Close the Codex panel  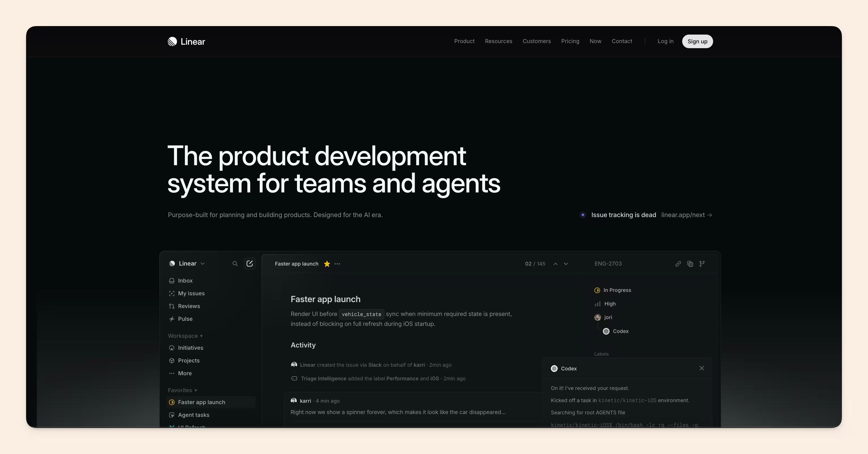pyautogui.click(x=701, y=368)
